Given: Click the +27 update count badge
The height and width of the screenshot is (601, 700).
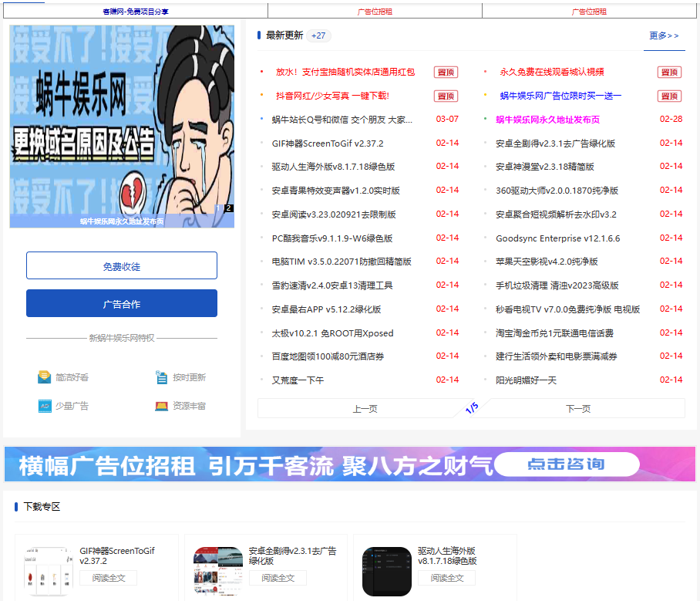Looking at the screenshot, I should point(318,35).
